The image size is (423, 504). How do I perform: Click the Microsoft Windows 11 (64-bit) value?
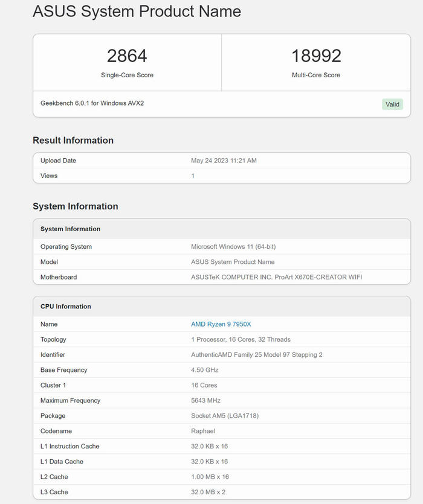[x=233, y=246]
